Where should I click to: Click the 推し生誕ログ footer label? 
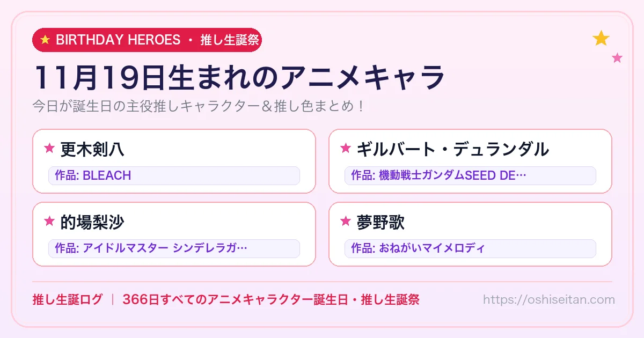coord(67,299)
